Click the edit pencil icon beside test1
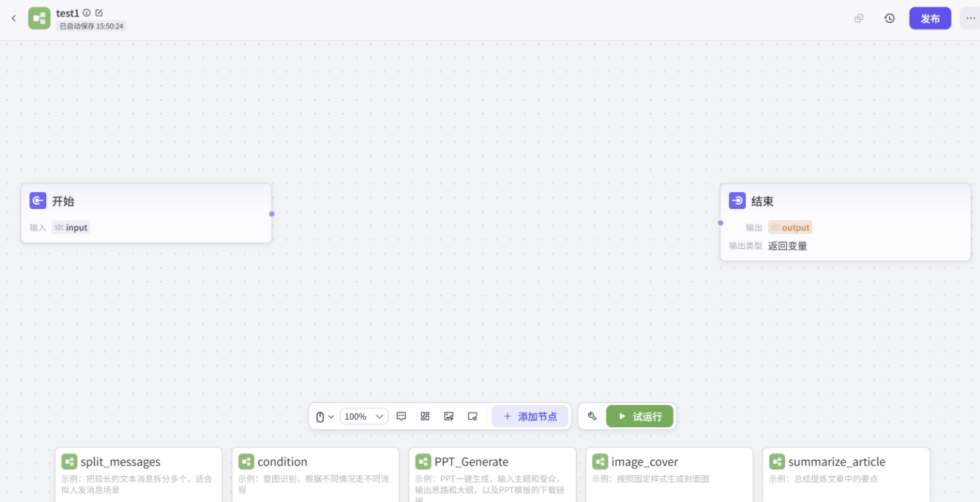980x502 pixels. 99,12
